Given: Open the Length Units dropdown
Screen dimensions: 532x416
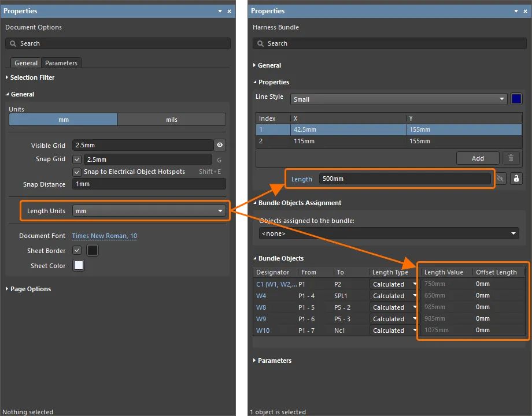Looking at the screenshot, I should tap(149, 211).
